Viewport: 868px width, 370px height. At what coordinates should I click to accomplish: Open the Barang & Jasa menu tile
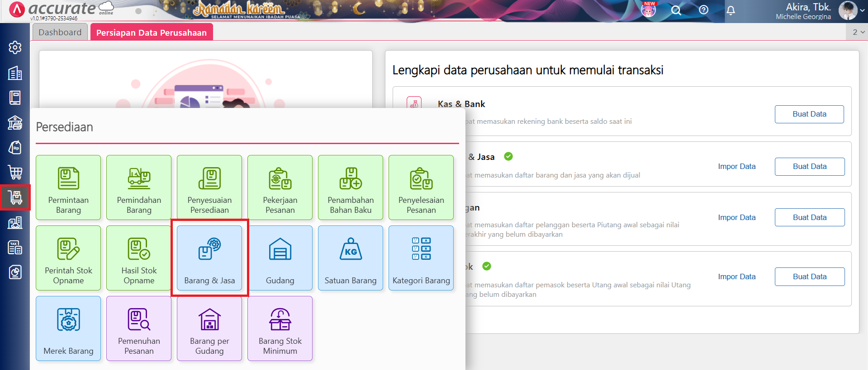click(x=209, y=258)
